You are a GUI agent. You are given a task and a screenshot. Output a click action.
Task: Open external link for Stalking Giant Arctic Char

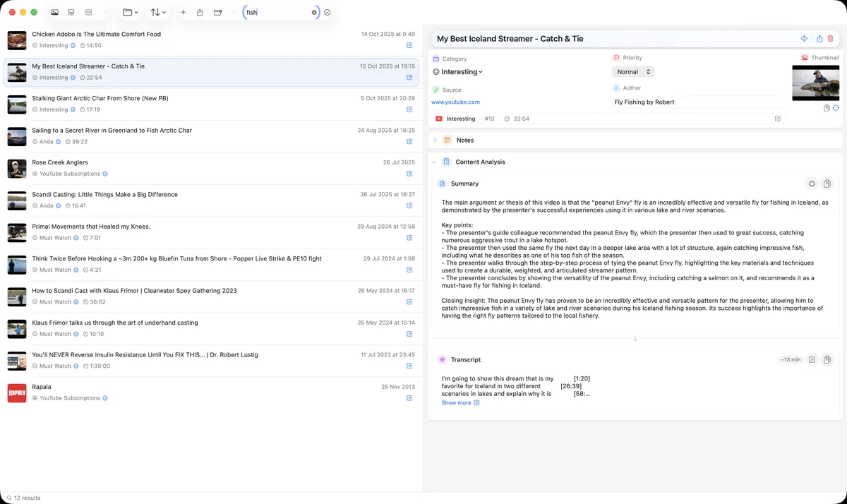pos(409,109)
